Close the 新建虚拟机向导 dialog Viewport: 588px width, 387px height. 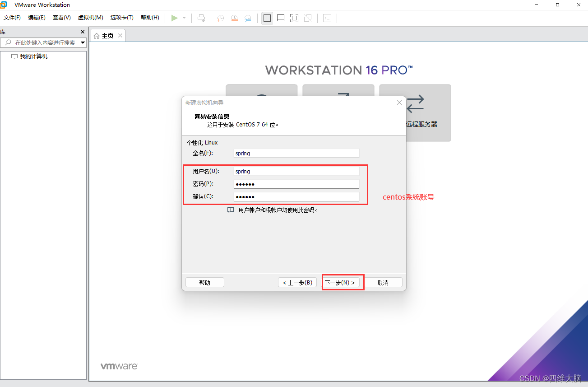399,103
